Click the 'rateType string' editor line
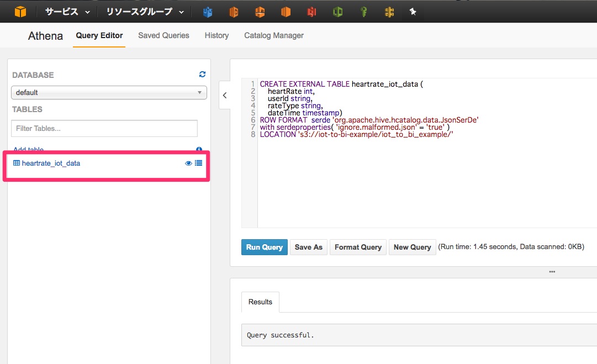Screen dimensions: 597x364 click(x=295, y=106)
